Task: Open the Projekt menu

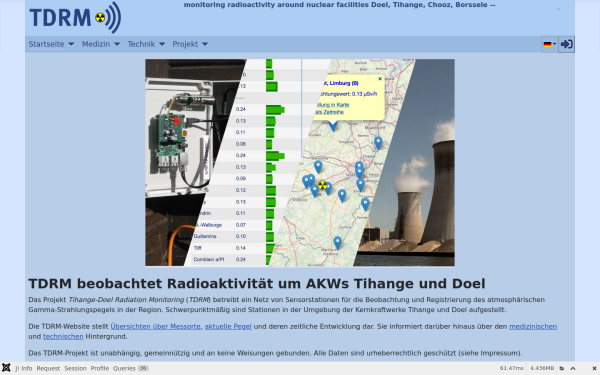Action: 190,44
